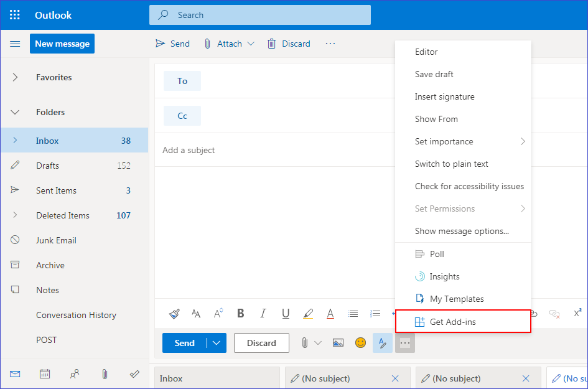
Task: Select Get Add-ins from the menu
Action: pos(452,322)
